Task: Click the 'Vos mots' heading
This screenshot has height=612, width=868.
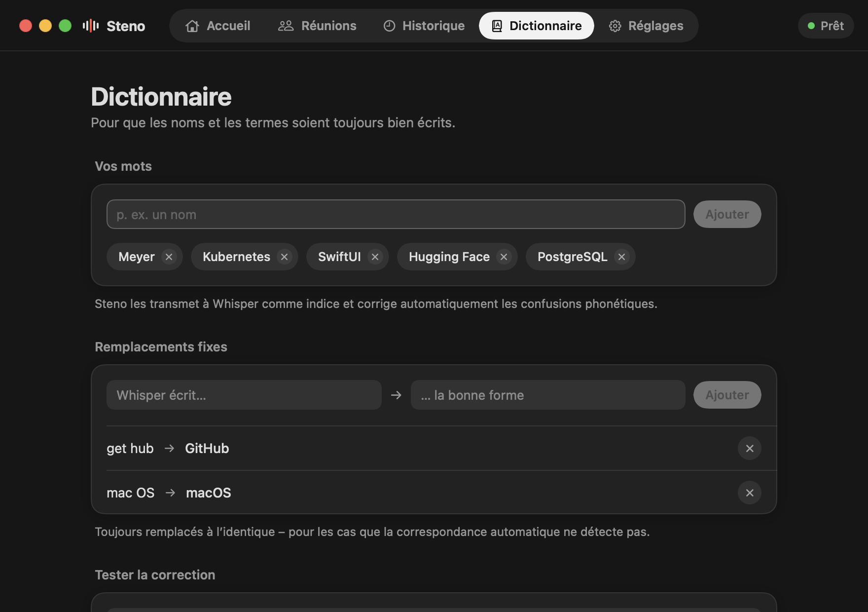Action: tap(123, 166)
